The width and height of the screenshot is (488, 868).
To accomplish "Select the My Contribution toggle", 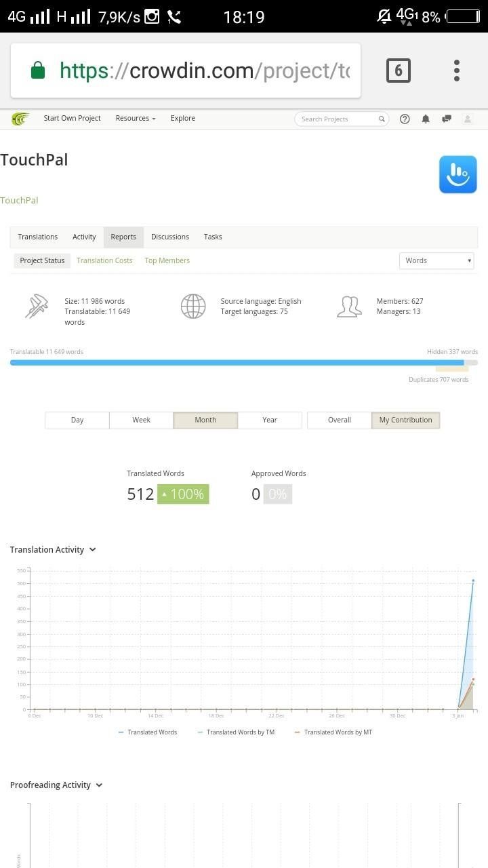I will point(405,420).
